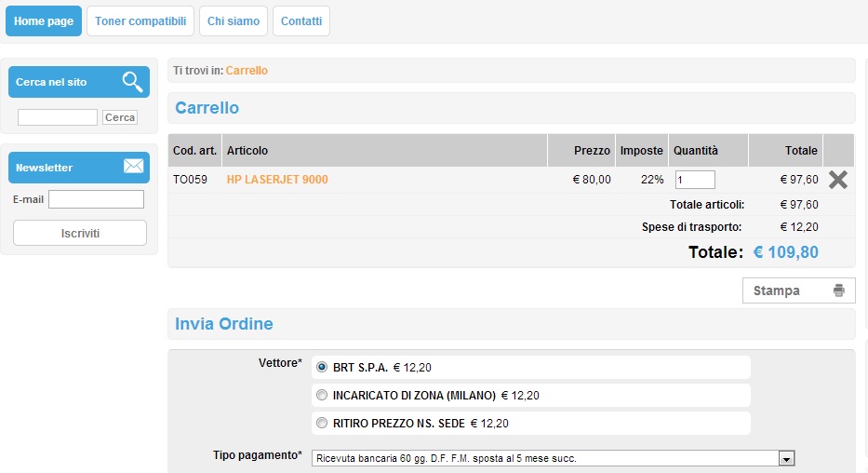Open the Tipo pagamento dropdown arrow
The height and width of the screenshot is (473, 868).
(786, 458)
